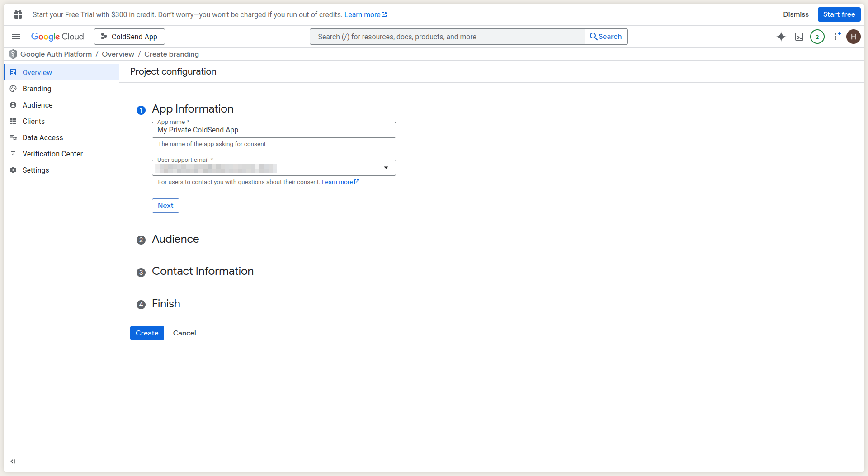Viewport: 868px width, 476px height.
Task: Dismiss the free trial banner
Action: pyautogui.click(x=796, y=14)
